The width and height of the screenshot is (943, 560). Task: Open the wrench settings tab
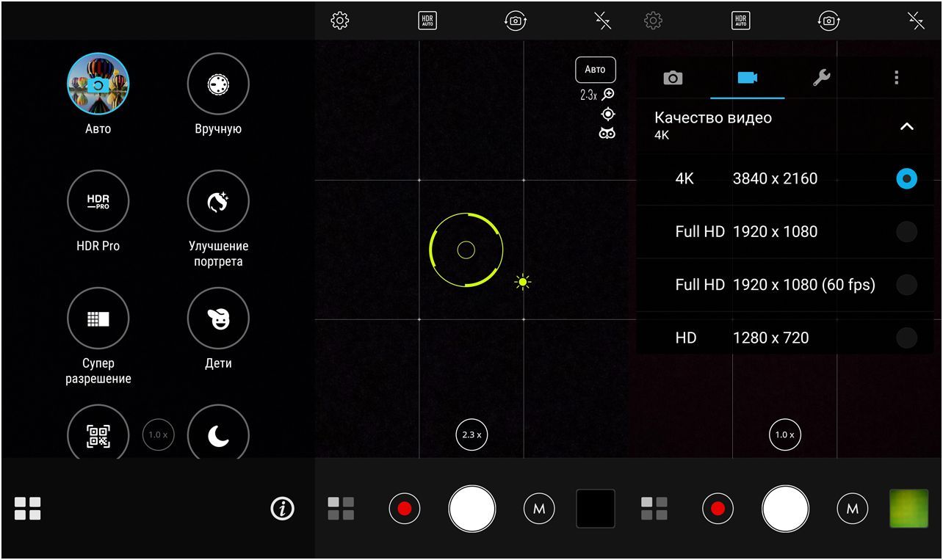[x=822, y=78]
